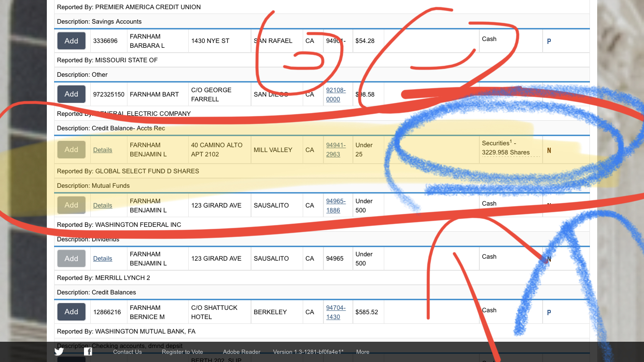Select Reported By GLOBAL SELECT FUND D SHARES
The image size is (644, 362).
click(x=128, y=171)
